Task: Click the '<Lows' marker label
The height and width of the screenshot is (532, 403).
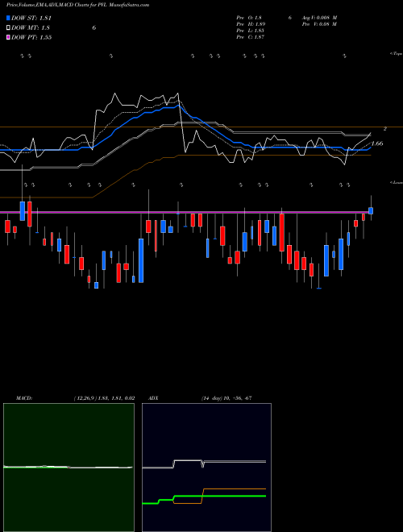Action: pos(396,182)
